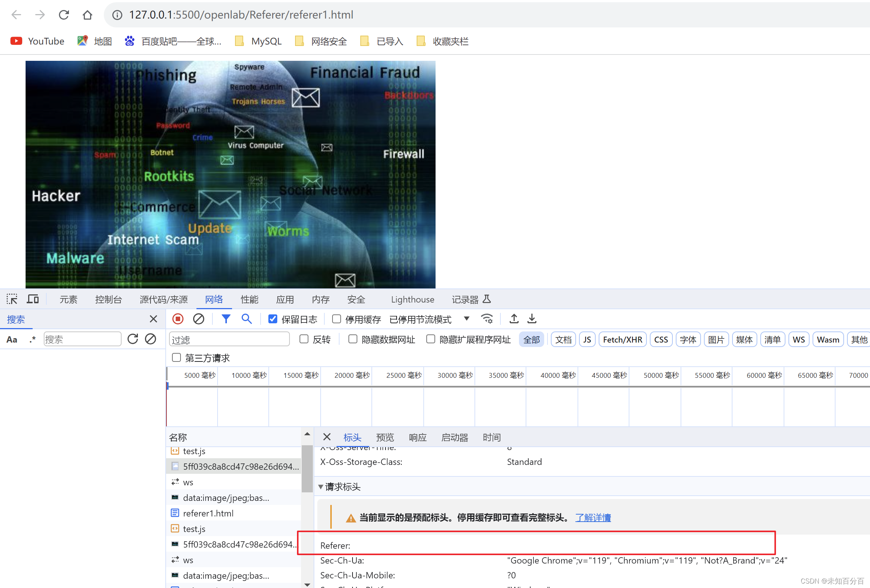The width and height of the screenshot is (870, 588).
Task: Switch to 源代码/来源 DevTools tab
Action: pos(163,299)
